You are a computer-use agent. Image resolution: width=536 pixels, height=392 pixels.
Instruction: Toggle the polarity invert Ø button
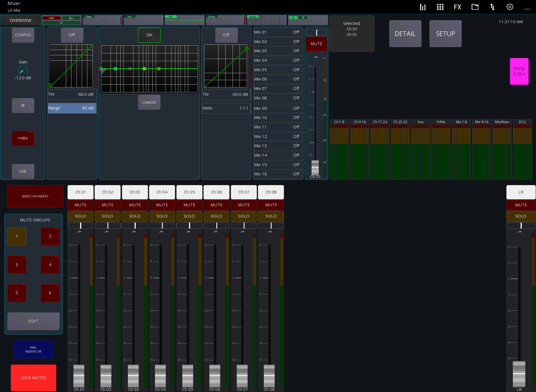pyautogui.click(x=23, y=106)
